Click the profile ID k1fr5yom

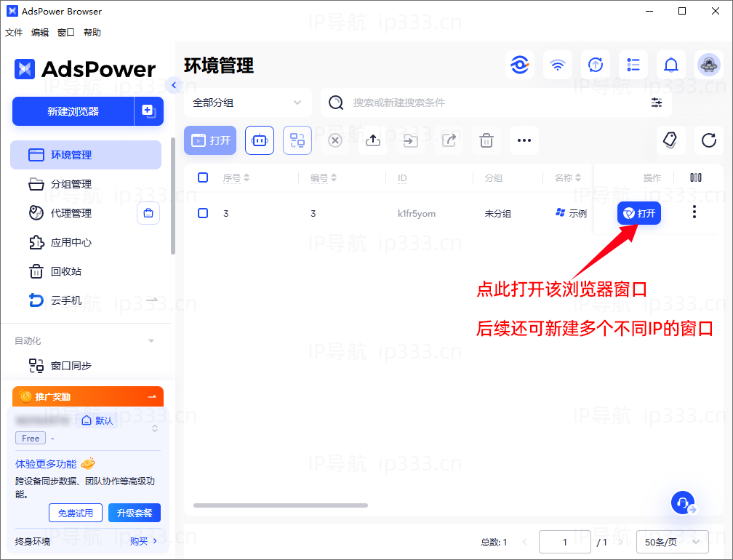click(x=417, y=214)
